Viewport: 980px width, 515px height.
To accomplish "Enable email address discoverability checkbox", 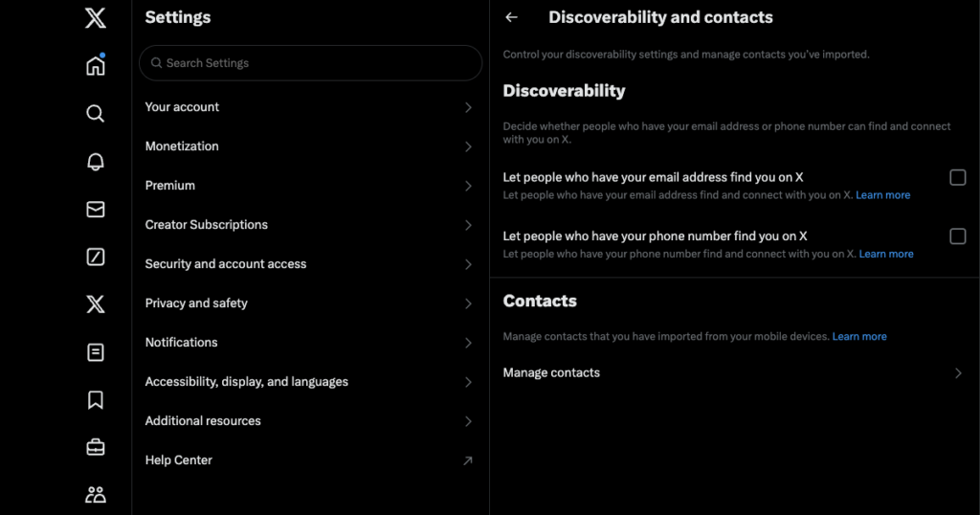I will point(957,177).
